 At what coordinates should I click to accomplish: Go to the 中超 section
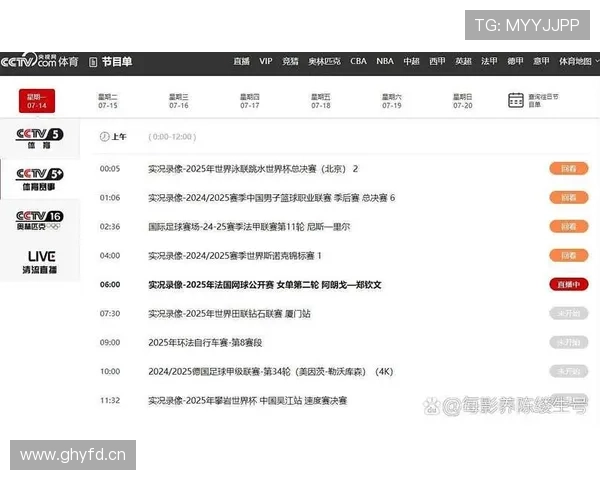pos(411,61)
